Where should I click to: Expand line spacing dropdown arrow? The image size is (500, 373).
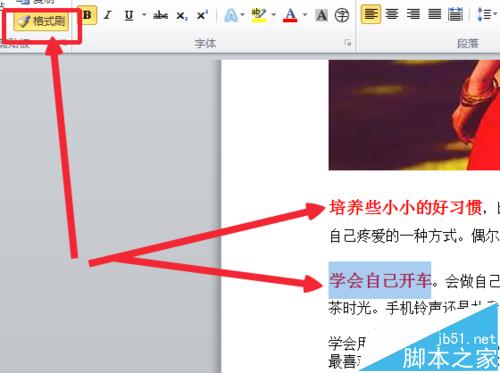pos(496,14)
